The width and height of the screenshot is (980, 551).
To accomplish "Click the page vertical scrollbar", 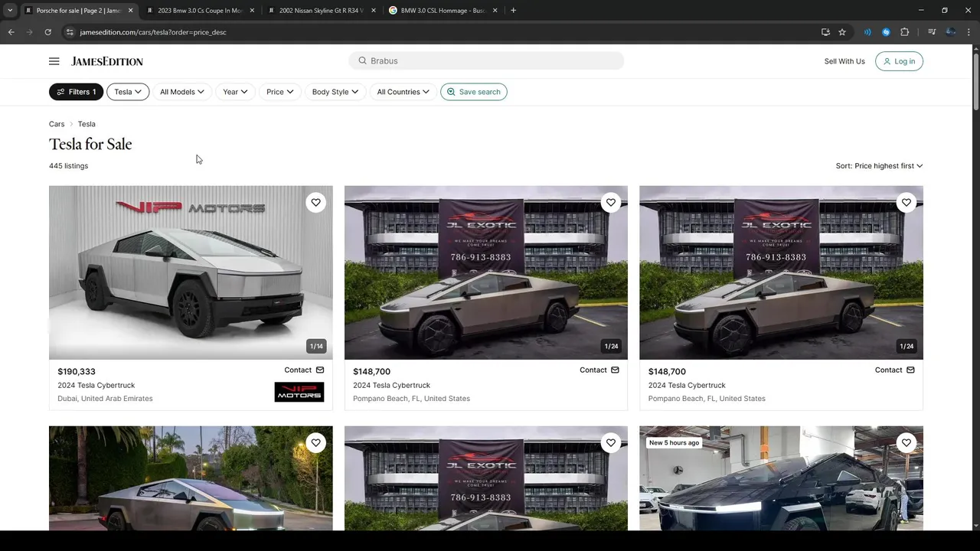I will [x=975, y=80].
